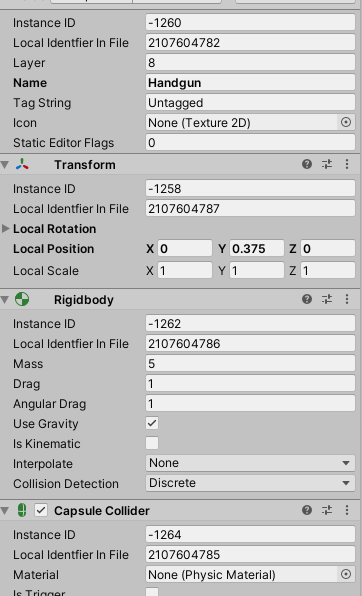Image resolution: width=362 pixels, height=596 pixels.
Task: Edit the Handgun Name field
Action: click(x=250, y=82)
